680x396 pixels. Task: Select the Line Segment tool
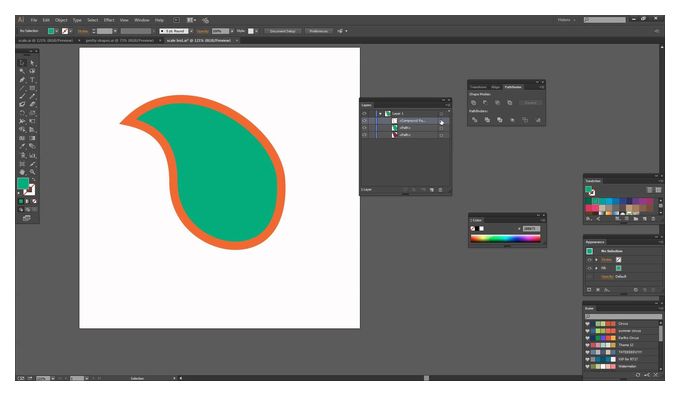[x=22, y=88]
